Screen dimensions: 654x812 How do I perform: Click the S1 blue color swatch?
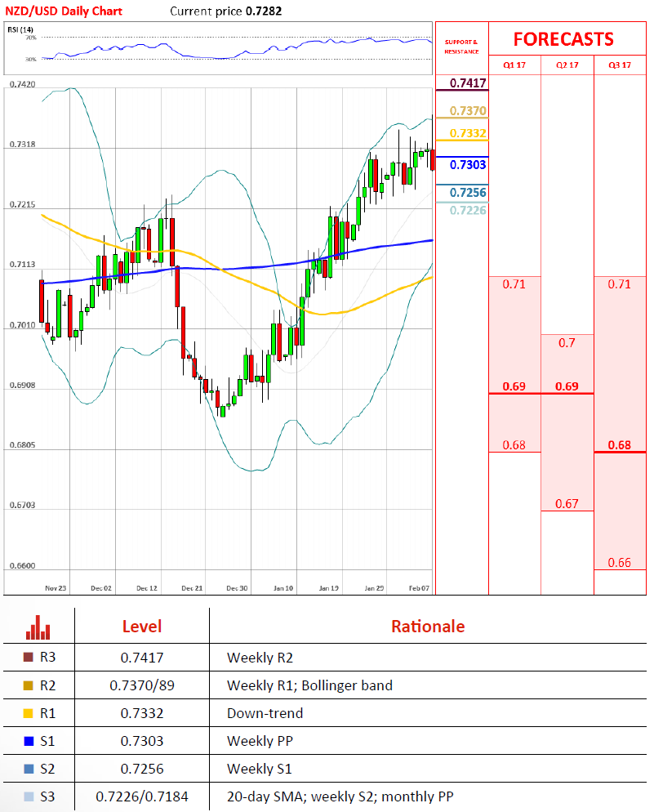pyautogui.click(x=29, y=741)
